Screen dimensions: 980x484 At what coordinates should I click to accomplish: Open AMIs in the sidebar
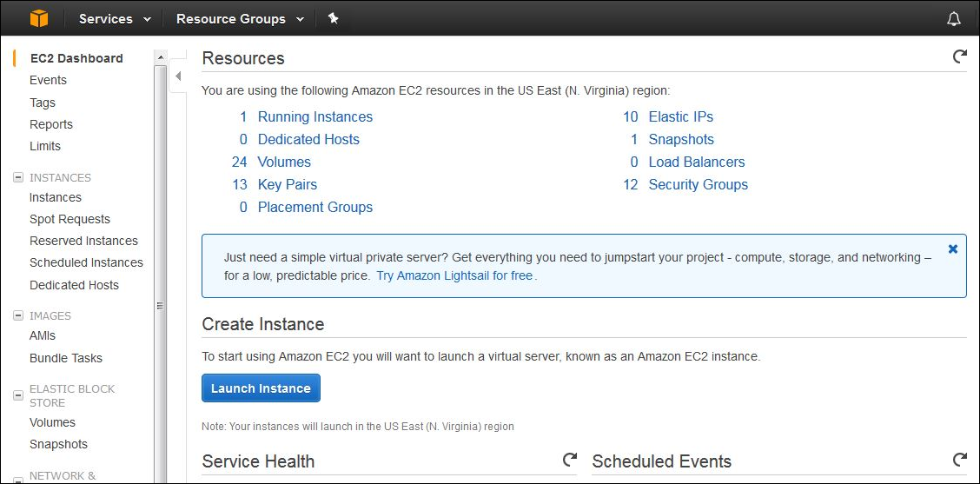43,335
